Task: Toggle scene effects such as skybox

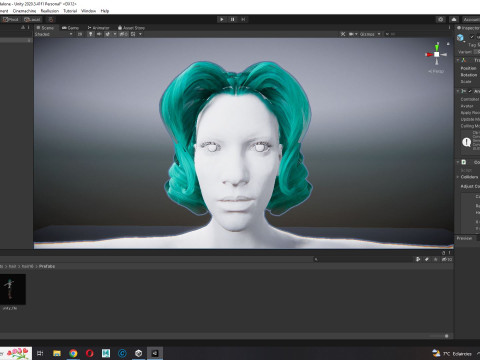Action: click(108, 34)
